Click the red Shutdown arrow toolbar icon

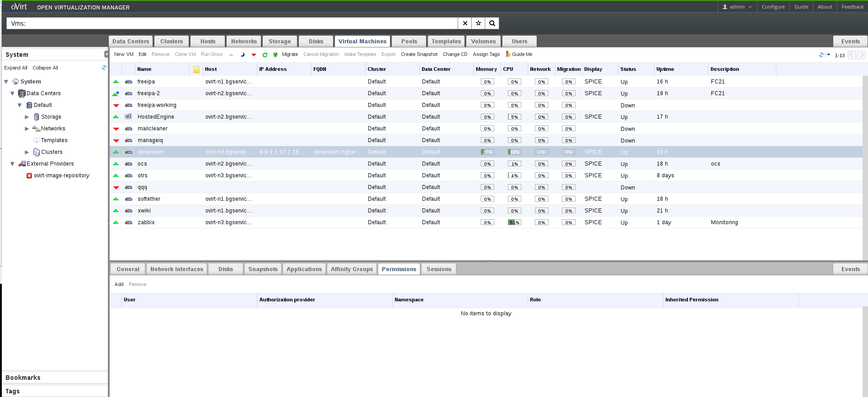(254, 55)
